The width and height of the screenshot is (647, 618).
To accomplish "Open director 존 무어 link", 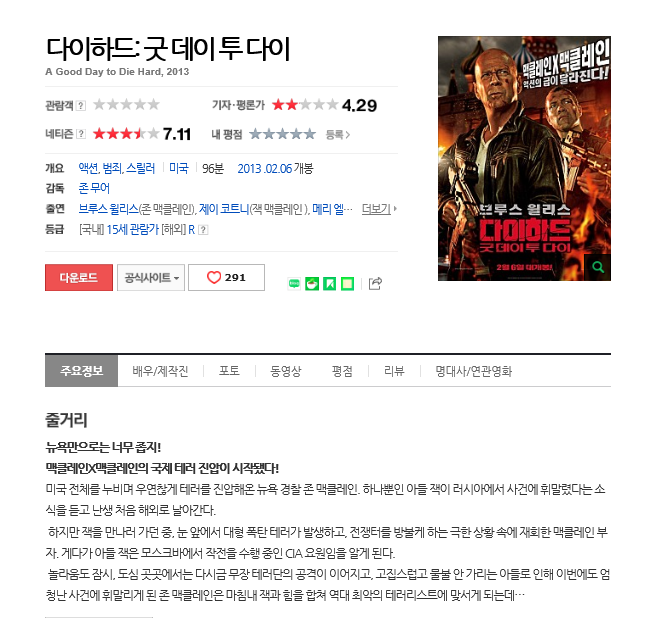I will pyautogui.click(x=94, y=189).
